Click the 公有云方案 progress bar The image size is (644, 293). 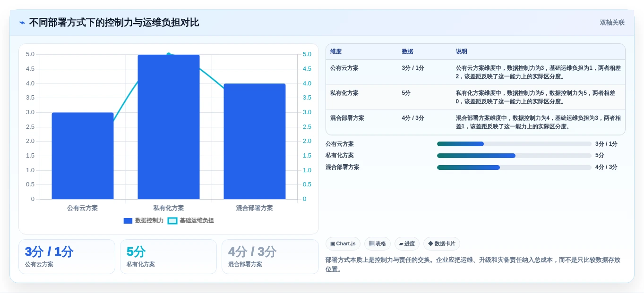coord(514,144)
